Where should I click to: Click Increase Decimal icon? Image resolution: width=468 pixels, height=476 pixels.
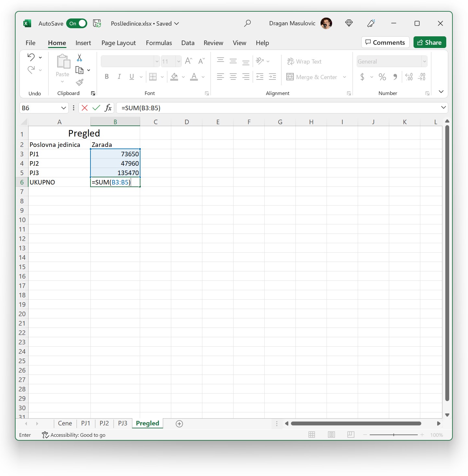coord(409,77)
